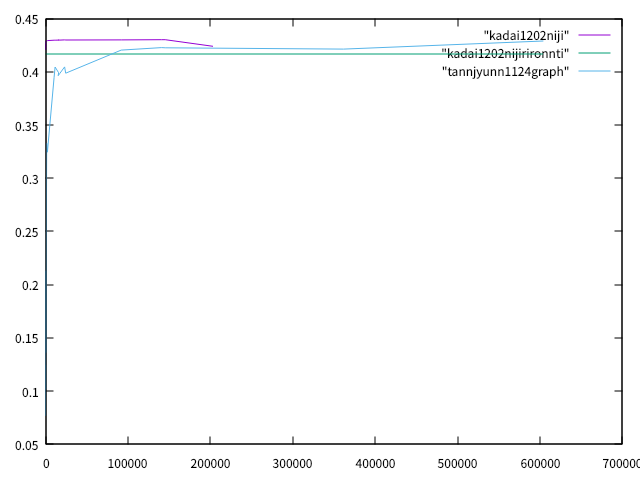640x480 pixels.
Task: Click y-axis label 0.35
Action: [x=27, y=126]
